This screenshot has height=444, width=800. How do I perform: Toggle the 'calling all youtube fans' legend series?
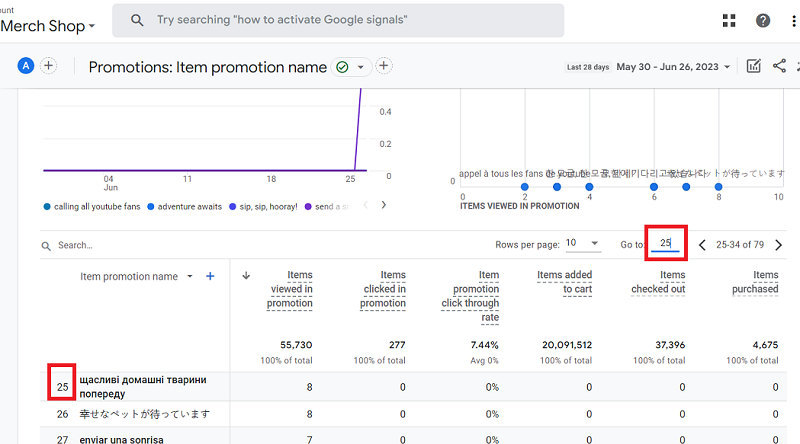point(90,206)
